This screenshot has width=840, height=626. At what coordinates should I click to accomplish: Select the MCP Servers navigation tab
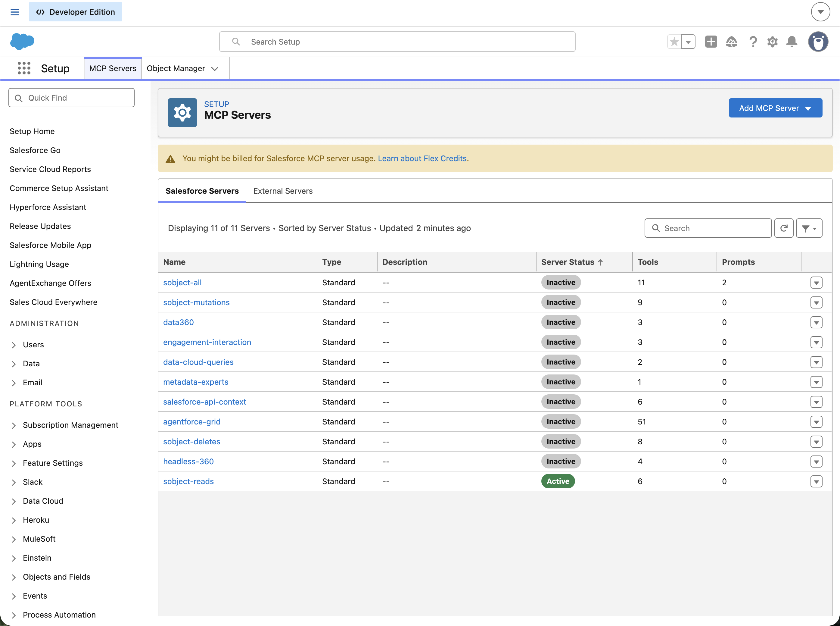point(113,68)
